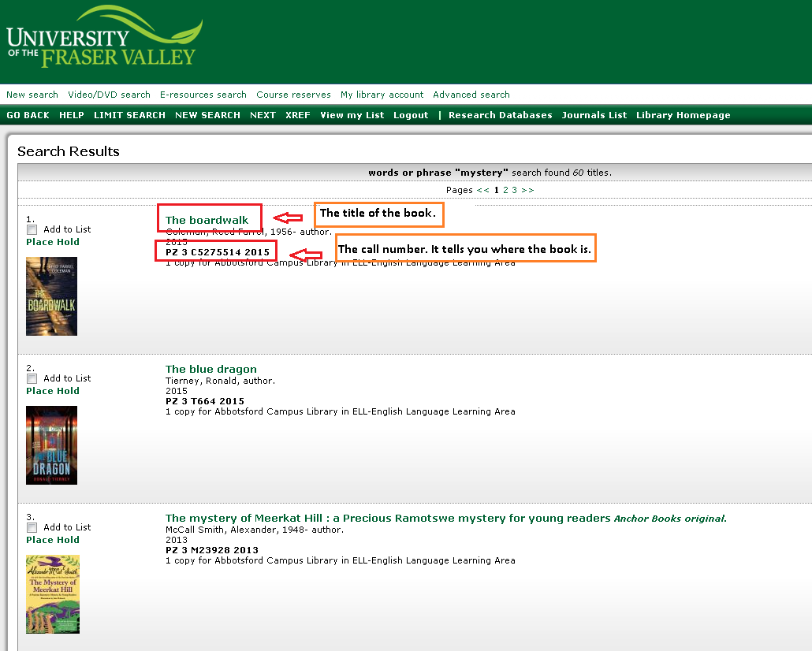Screen dimensions: 812x651
Task: Check Add to List for the Meerkat Hill book
Action: click(32, 527)
